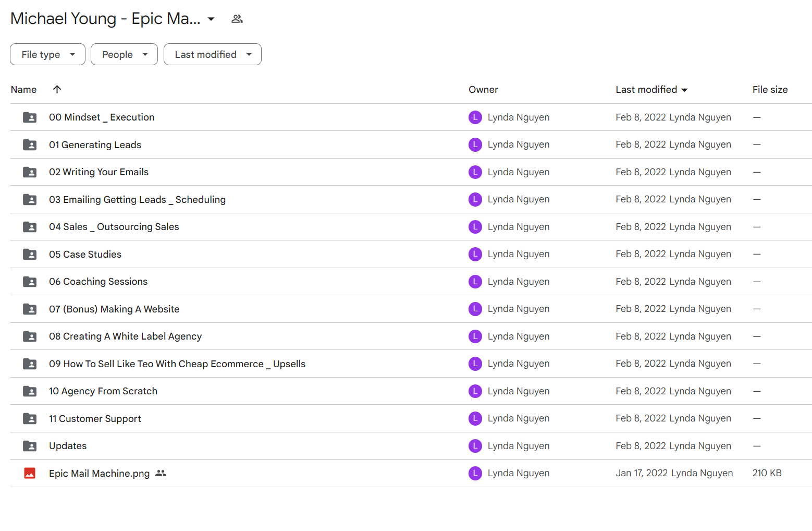Open the Last modified filter chip

[213, 54]
